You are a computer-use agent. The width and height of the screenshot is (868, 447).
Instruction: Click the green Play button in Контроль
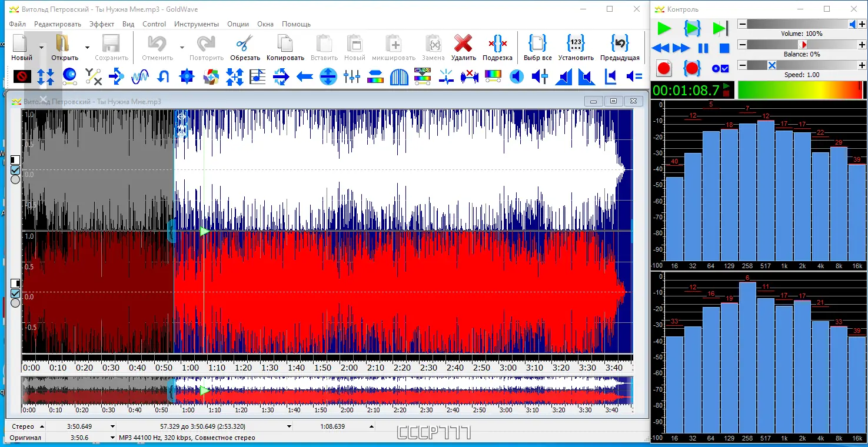(x=664, y=28)
